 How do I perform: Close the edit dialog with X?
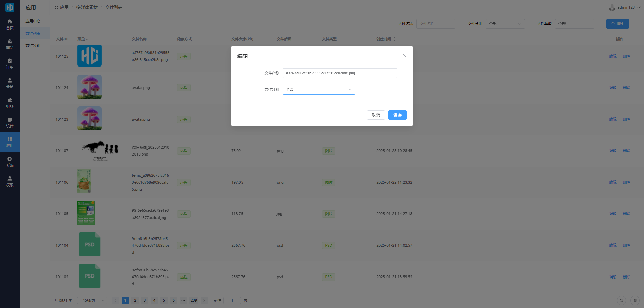405,56
